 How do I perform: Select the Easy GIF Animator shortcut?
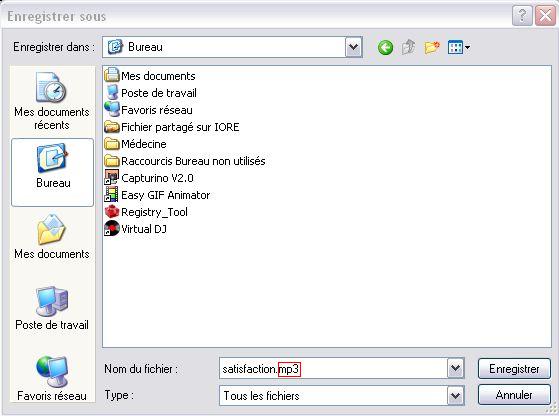click(157, 195)
